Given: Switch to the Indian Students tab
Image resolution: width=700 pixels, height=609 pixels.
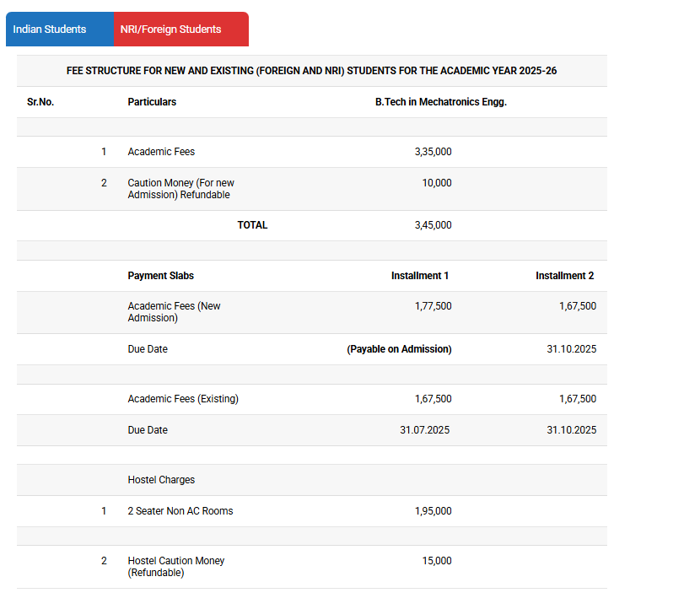Looking at the screenshot, I should tap(50, 30).
